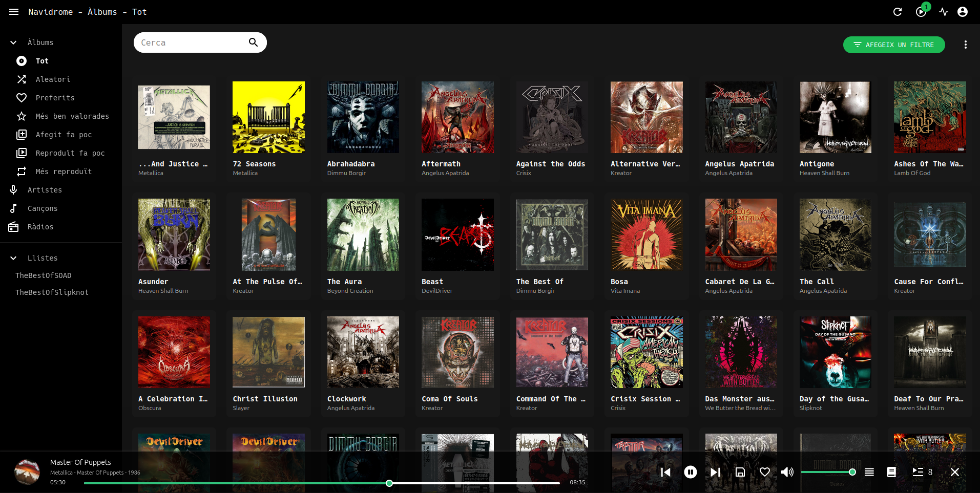Open the Coma Of Souls album cover
The height and width of the screenshot is (493, 980).
[457, 352]
